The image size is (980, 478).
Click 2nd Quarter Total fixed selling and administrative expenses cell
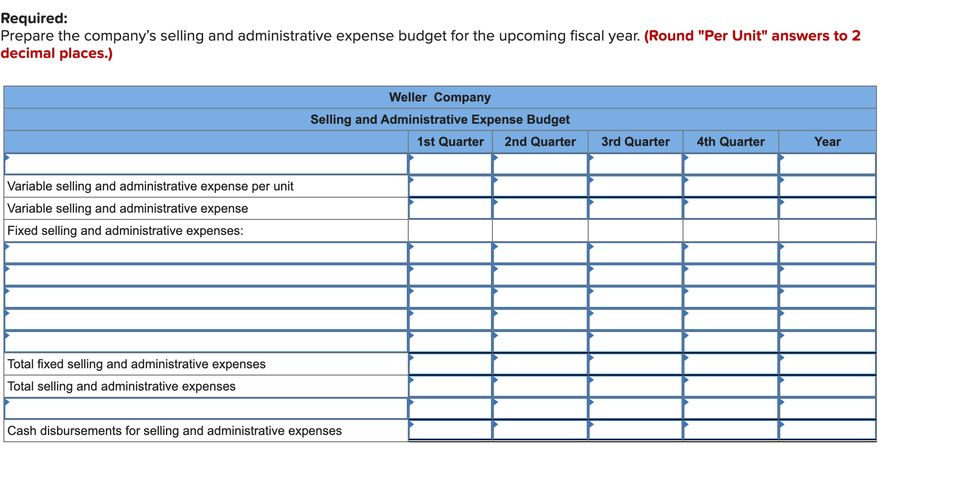[540, 364]
